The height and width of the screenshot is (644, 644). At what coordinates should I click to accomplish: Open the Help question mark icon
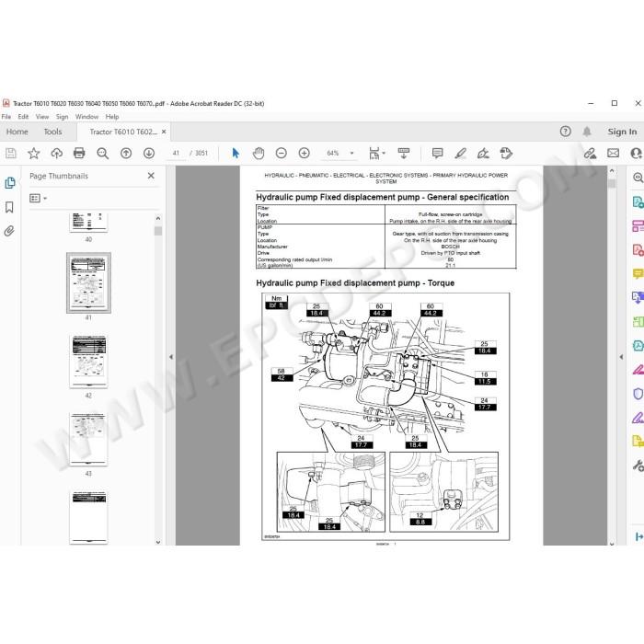coord(566,132)
